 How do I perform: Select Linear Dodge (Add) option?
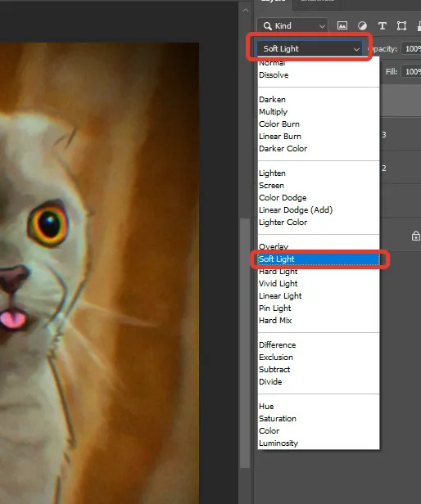click(296, 210)
